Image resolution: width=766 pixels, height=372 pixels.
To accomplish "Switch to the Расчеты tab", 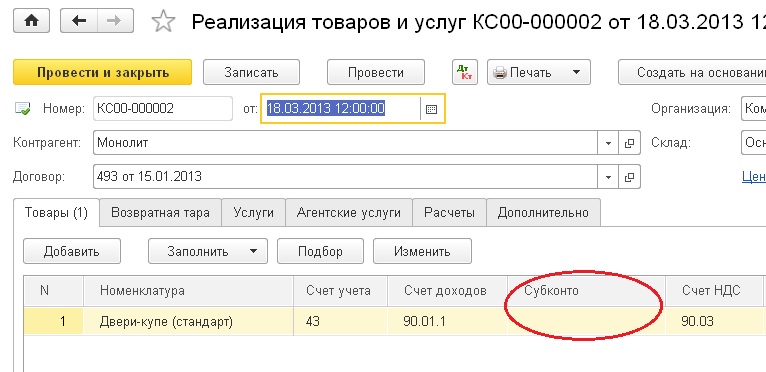I will tap(449, 213).
